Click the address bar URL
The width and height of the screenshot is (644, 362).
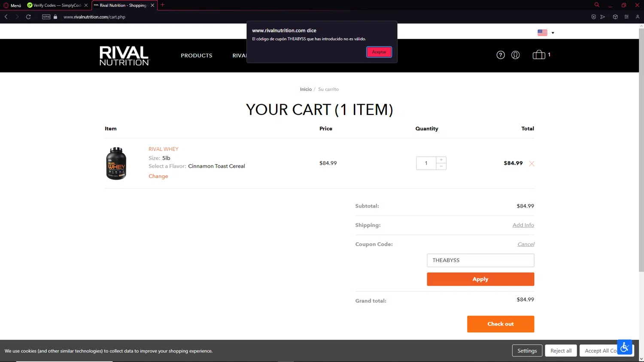tap(94, 17)
